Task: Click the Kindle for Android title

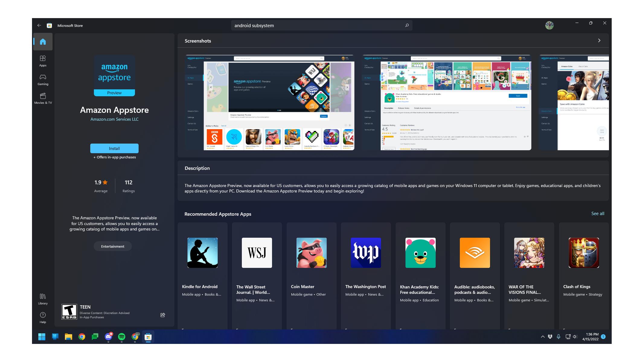Action: click(200, 287)
